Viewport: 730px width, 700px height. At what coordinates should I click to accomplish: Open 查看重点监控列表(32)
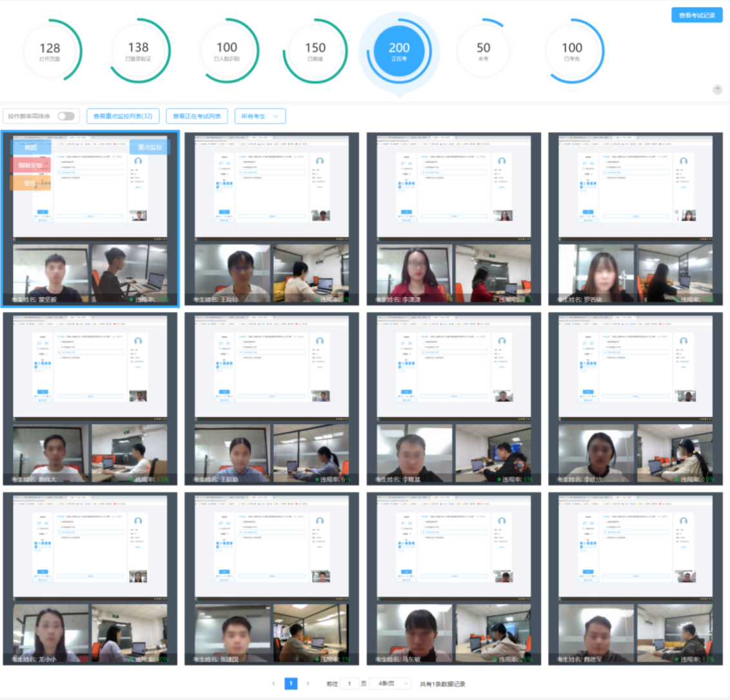[123, 117]
